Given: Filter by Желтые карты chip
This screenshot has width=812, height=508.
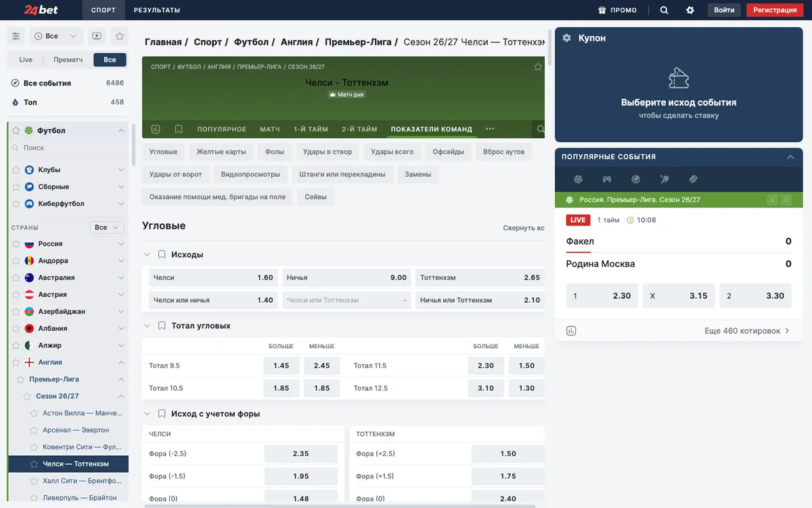Looking at the screenshot, I should pos(221,152).
